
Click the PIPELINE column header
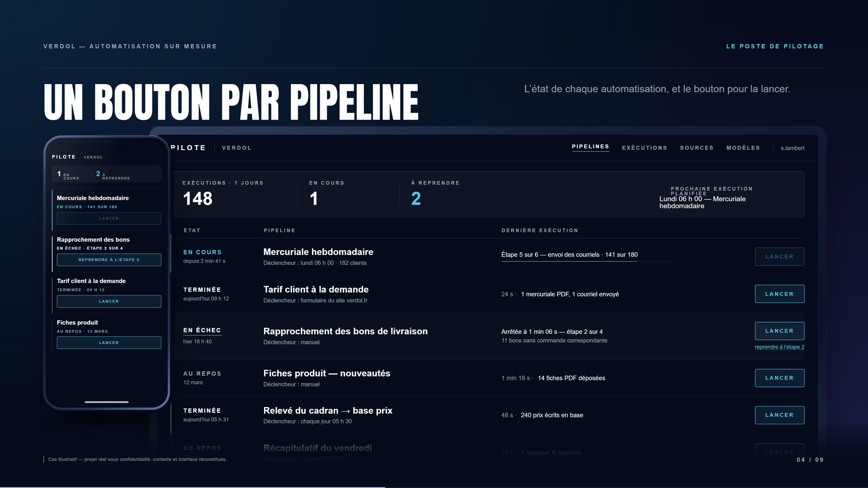click(x=279, y=230)
